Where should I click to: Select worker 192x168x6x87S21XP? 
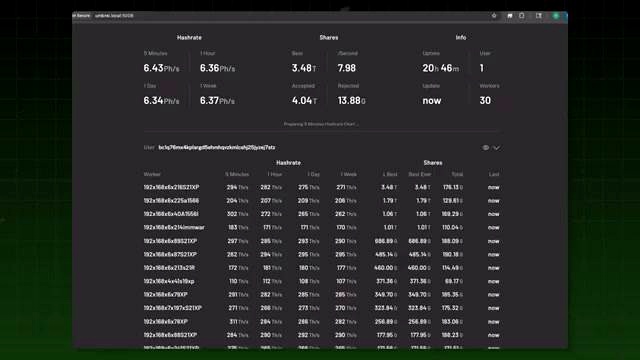click(170, 254)
